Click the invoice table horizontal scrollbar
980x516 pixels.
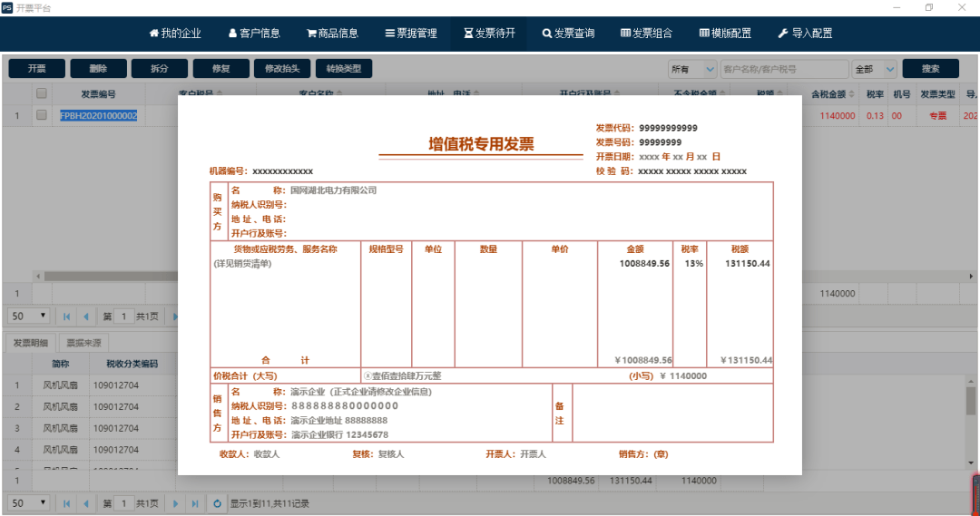click(112, 276)
